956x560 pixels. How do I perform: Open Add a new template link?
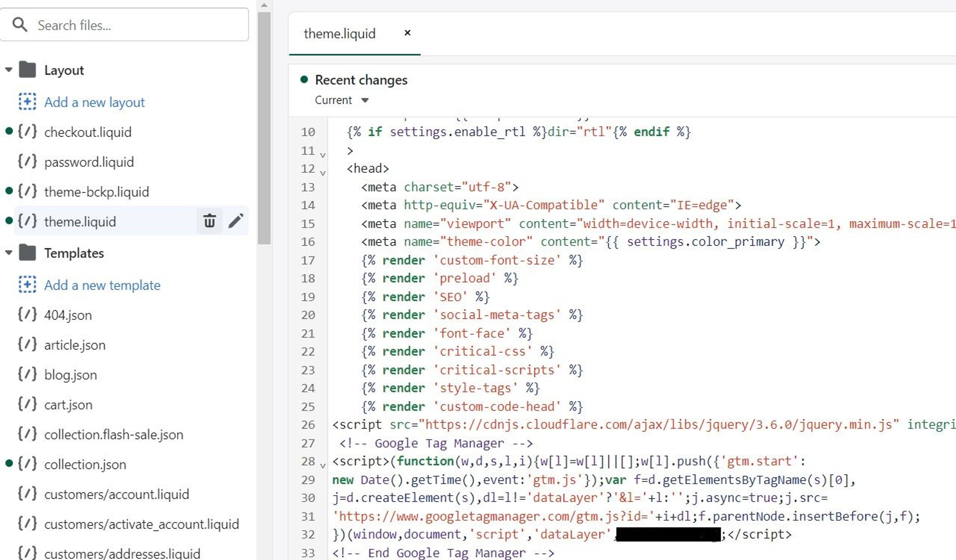pyautogui.click(x=102, y=285)
